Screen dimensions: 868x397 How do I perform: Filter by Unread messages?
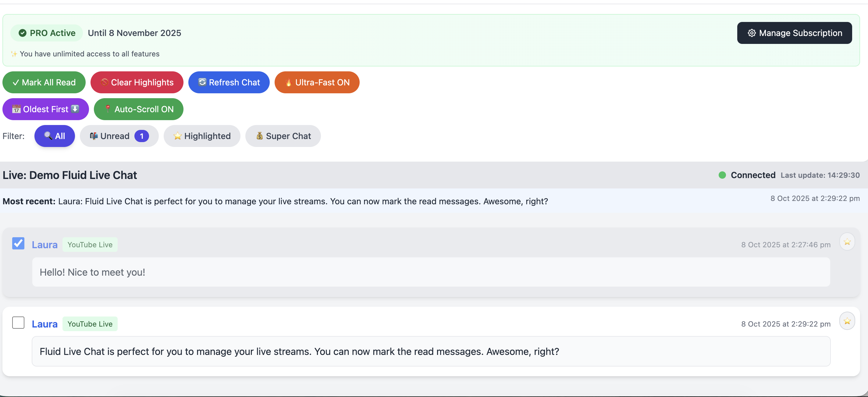coord(119,136)
